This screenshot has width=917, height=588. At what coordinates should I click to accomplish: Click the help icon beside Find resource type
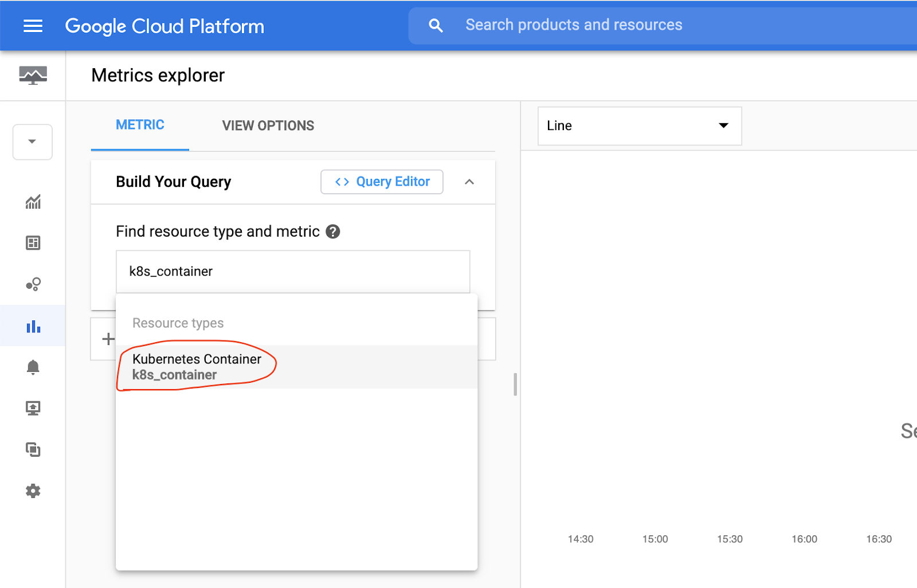click(333, 232)
